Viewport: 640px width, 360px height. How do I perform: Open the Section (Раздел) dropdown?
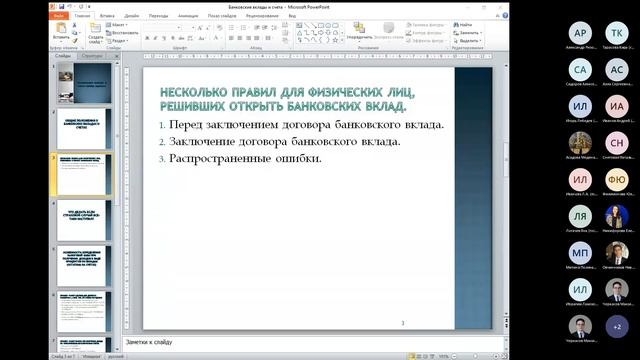coord(118,40)
